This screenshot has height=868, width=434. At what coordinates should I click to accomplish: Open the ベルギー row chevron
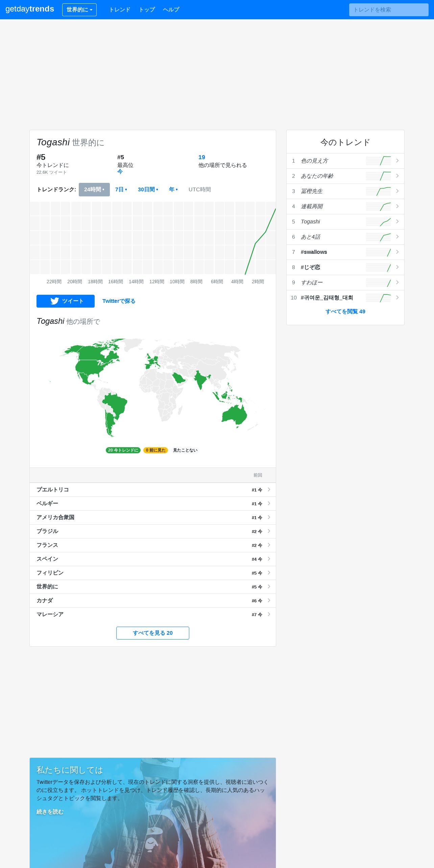click(x=269, y=504)
